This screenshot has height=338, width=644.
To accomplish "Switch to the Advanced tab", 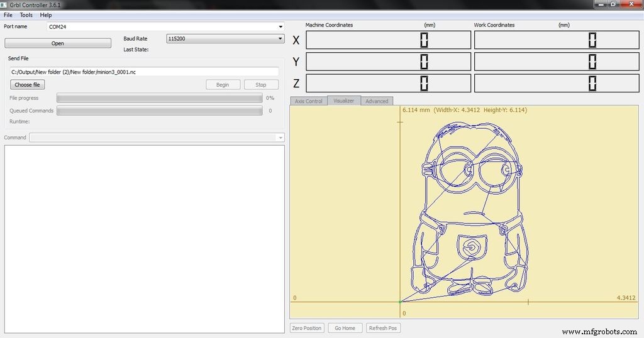I will click(x=377, y=101).
